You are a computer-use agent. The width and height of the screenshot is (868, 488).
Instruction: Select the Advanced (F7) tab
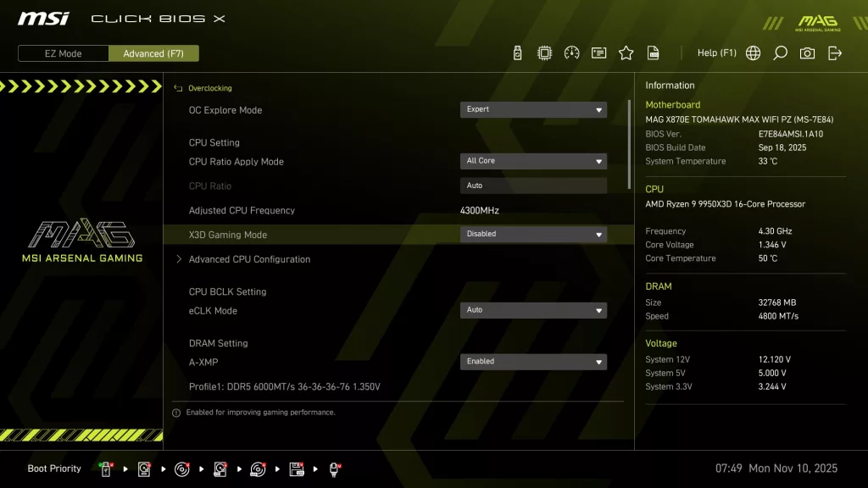pyautogui.click(x=153, y=53)
